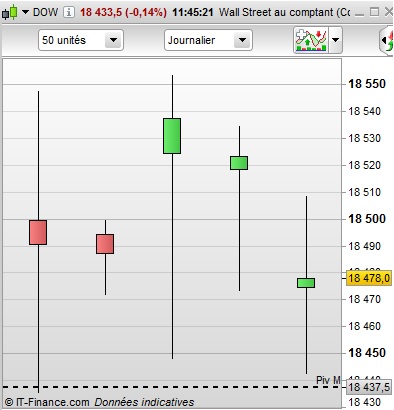The height and width of the screenshot is (410, 394).
Task: Click the 11:45:21 time text
Action: click(193, 12)
